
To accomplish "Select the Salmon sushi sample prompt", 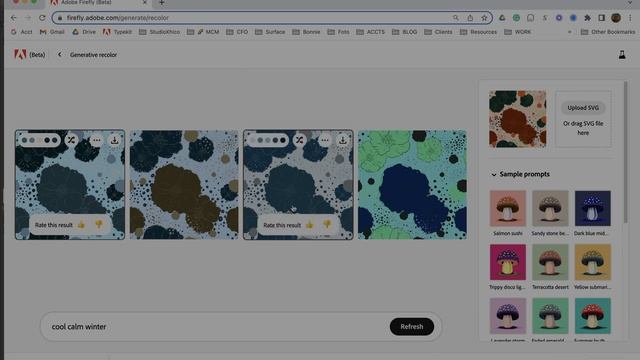I will point(508,213).
